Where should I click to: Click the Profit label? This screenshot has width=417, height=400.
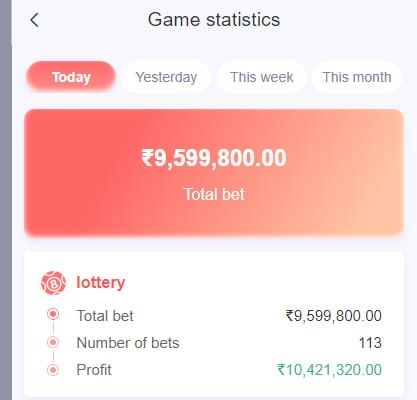[x=94, y=370]
